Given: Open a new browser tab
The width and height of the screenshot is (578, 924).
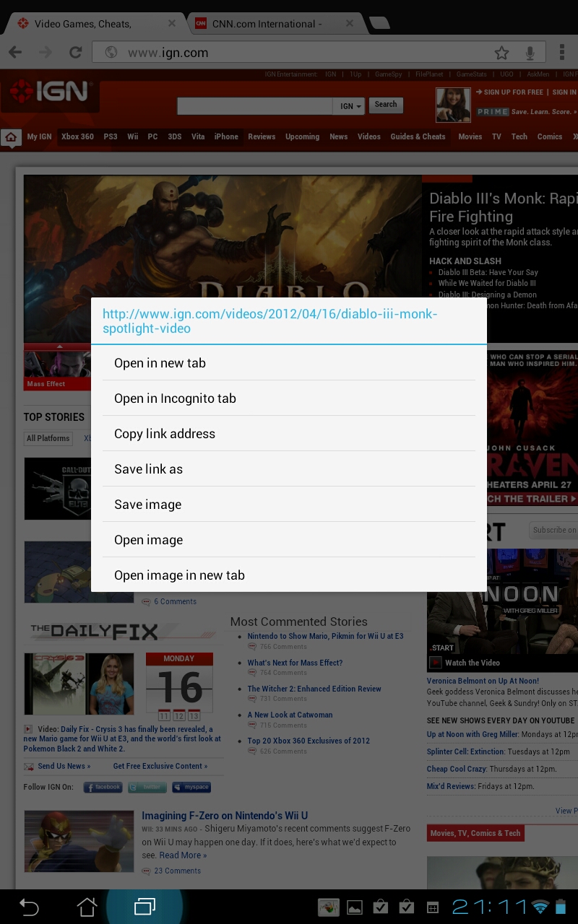Looking at the screenshot, I should pos(379,23).
